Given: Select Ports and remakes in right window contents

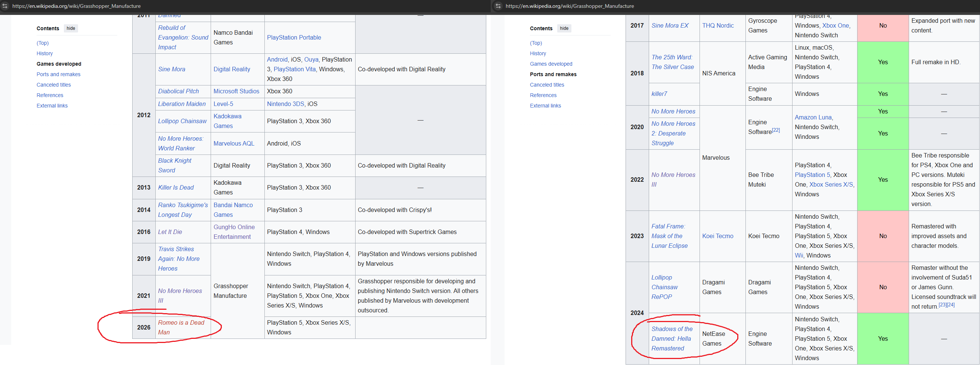Looking at the screenshot, I should (553, 75).
